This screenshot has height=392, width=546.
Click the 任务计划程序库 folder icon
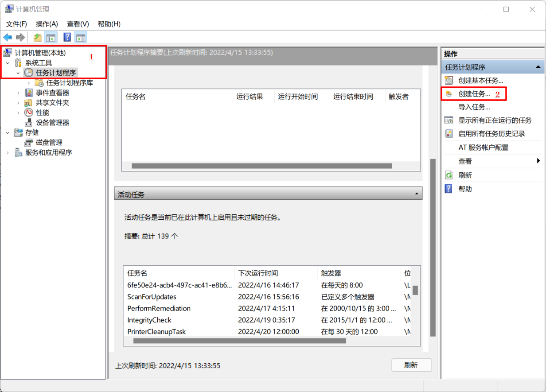tap(39, 83)
